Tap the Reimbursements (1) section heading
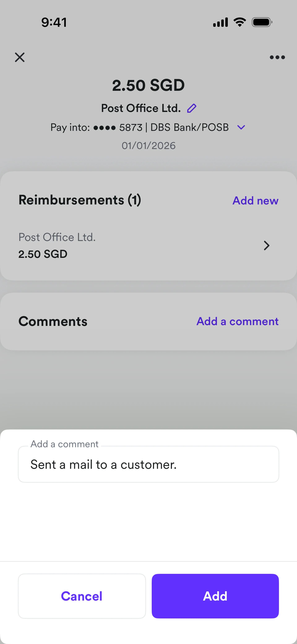Viewport: 297px width, 644px height. point(80,200)
